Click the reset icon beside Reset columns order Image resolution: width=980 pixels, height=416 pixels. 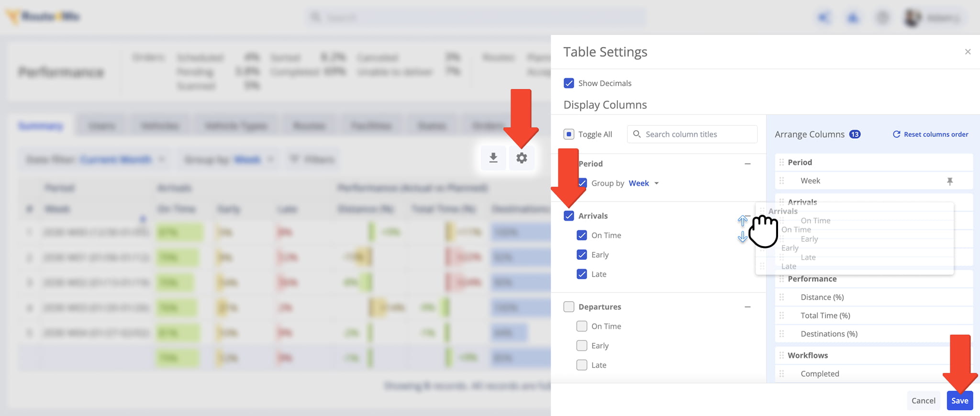tap(896, 135)
